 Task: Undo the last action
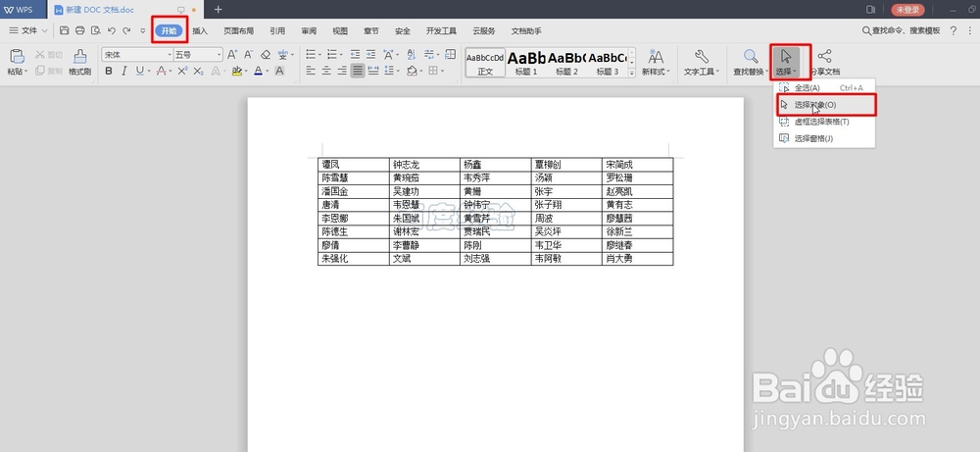coord(112,30)
